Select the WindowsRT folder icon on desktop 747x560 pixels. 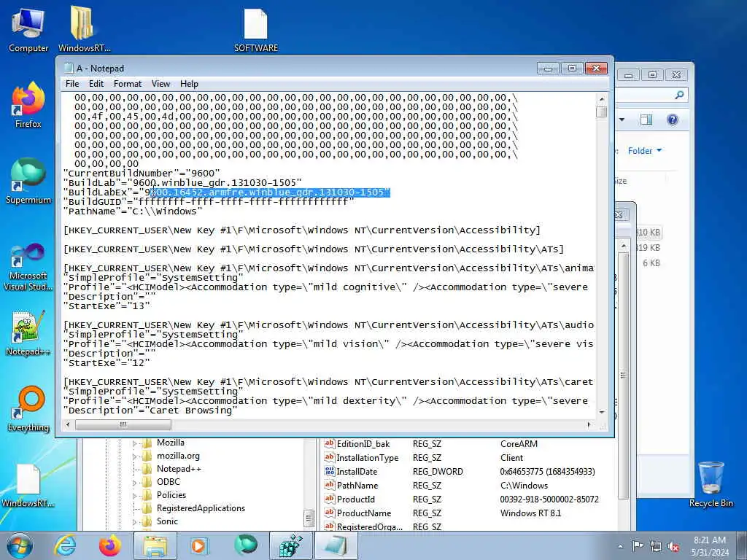coord(84,29)
